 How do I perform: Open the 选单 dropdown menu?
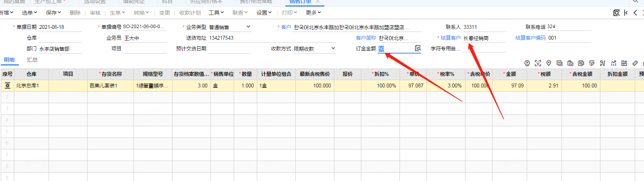pos(30,13)
